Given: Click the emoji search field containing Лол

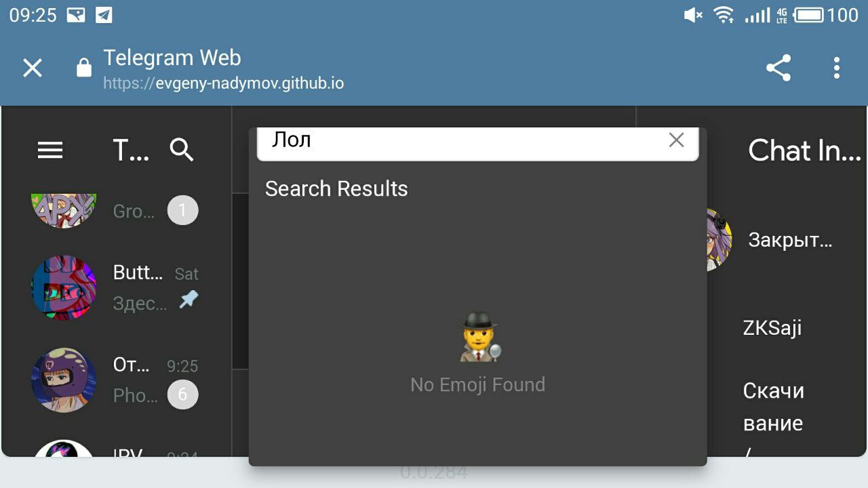Looking at the screenshot, I should pos(461,141).
